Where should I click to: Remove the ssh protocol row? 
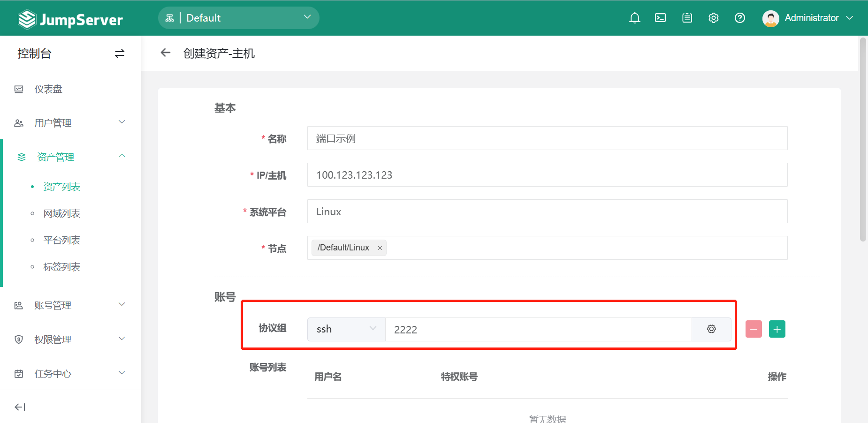(754, 329)
